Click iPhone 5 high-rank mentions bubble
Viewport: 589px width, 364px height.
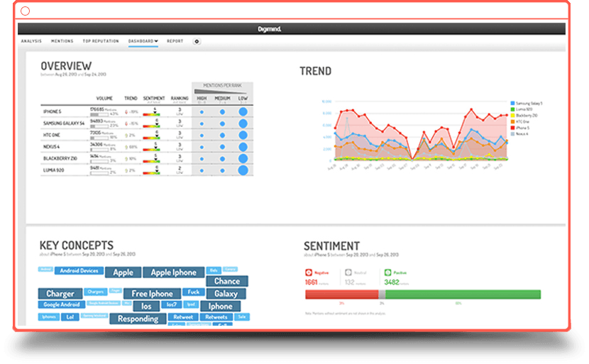(202, 112)
